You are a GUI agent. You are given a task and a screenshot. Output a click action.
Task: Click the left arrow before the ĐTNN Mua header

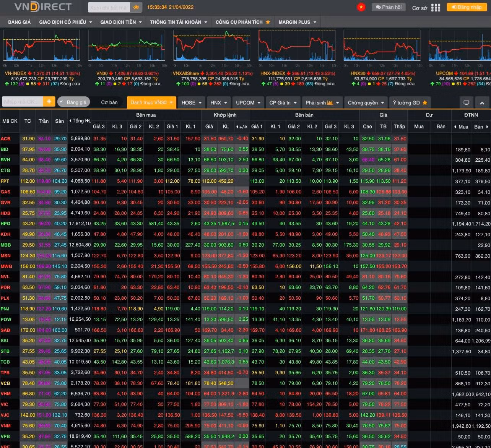(x=455, y=127)
